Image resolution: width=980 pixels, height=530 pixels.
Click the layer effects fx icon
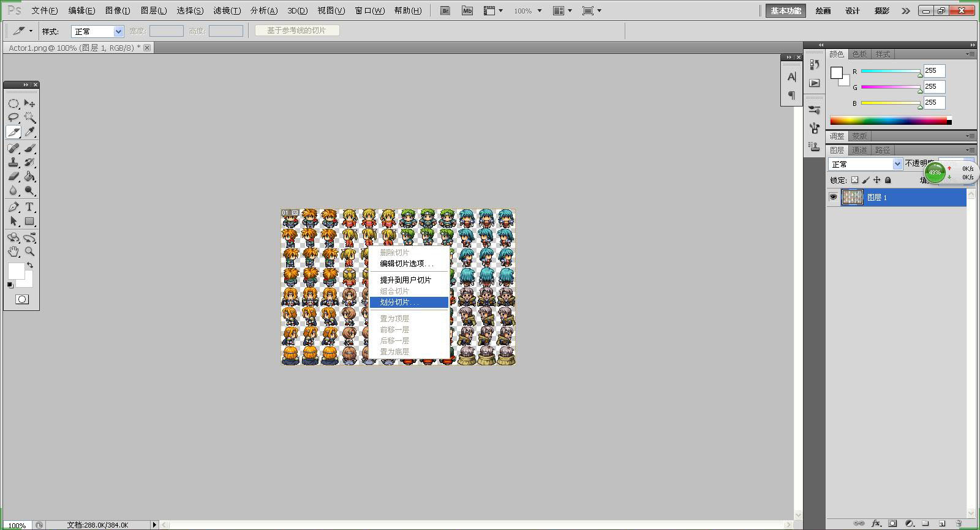[x=876, y=523]
